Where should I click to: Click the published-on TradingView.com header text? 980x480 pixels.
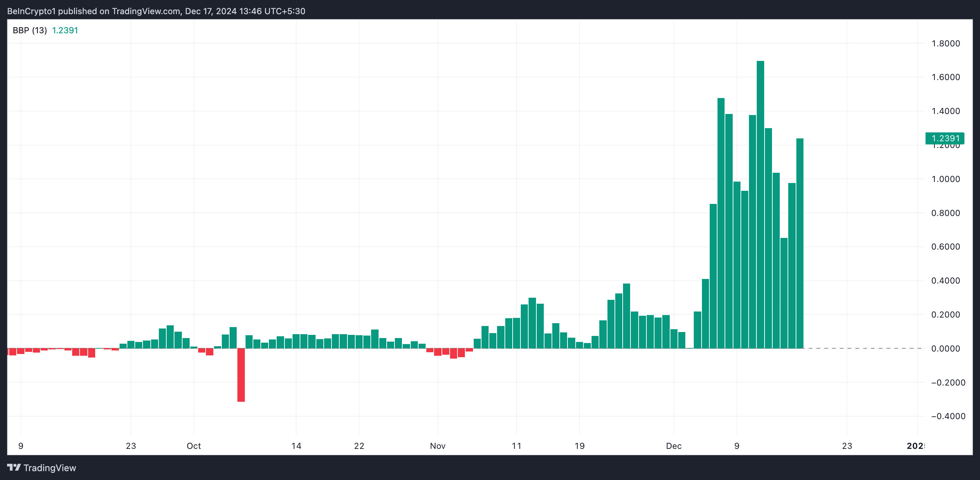pos(156,11)
